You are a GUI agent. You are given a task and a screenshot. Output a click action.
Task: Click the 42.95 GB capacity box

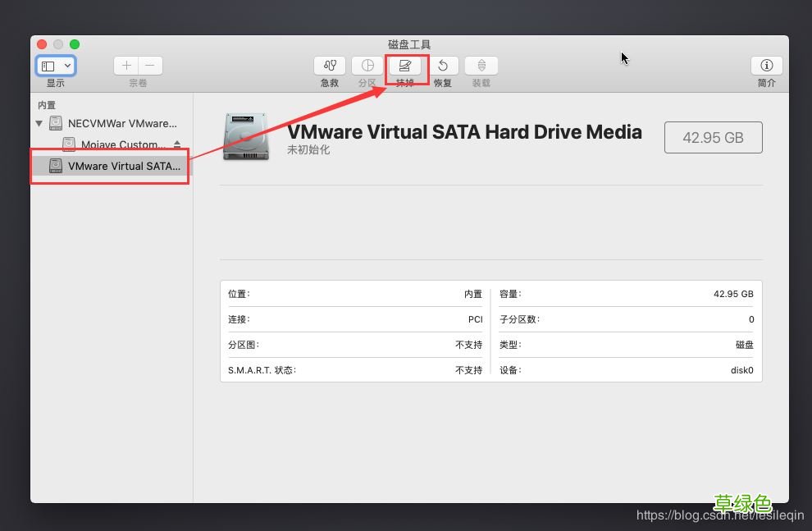713,137
